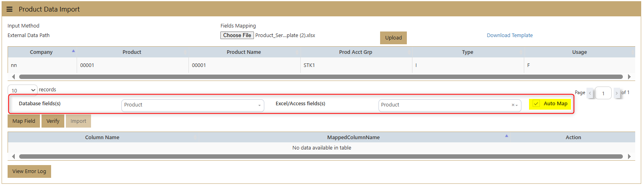
Task: Go to previous page arrow
Action: coord(590,93)
